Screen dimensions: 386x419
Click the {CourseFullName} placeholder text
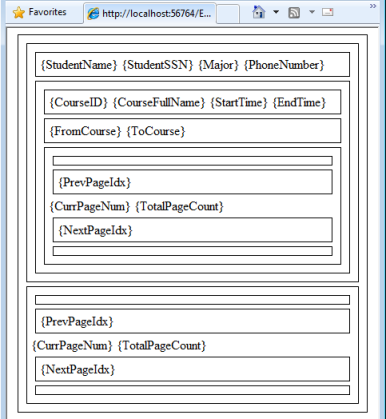[159, 102]
